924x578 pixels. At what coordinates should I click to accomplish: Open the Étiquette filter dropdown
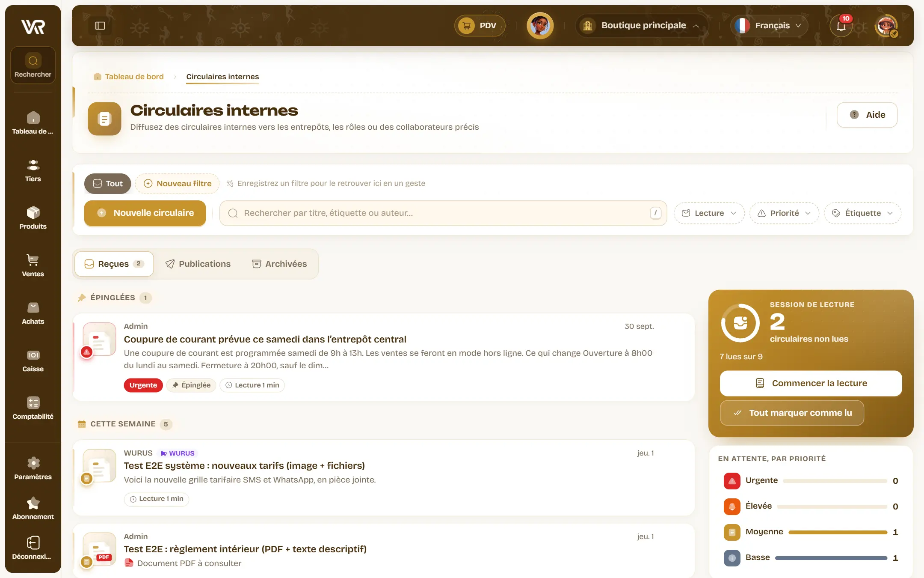point(862,213)
